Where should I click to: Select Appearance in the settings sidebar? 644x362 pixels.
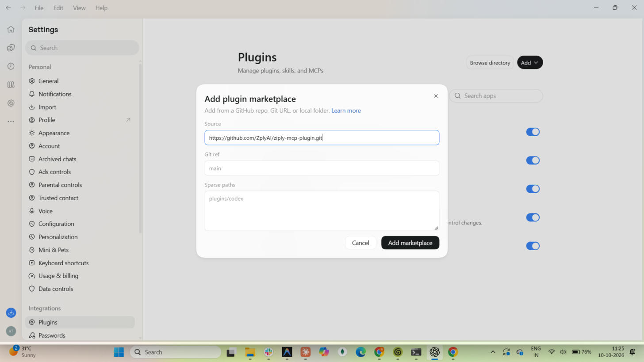click(x=80, y=133)
